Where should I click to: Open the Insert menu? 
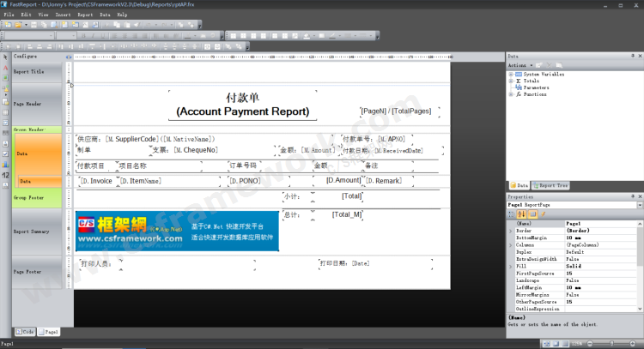(x=64, y=15)
